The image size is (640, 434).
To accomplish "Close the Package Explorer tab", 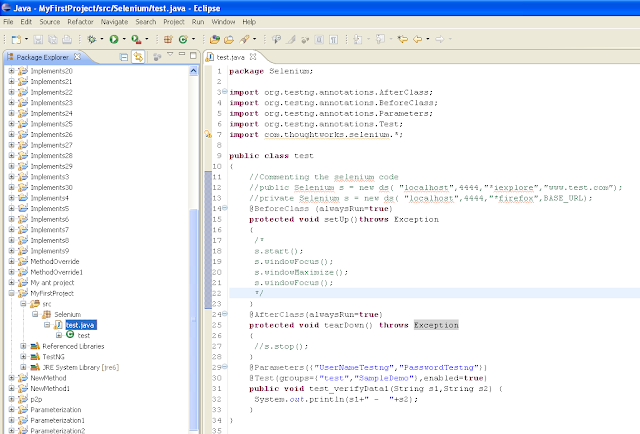I will tap(77, 57).
